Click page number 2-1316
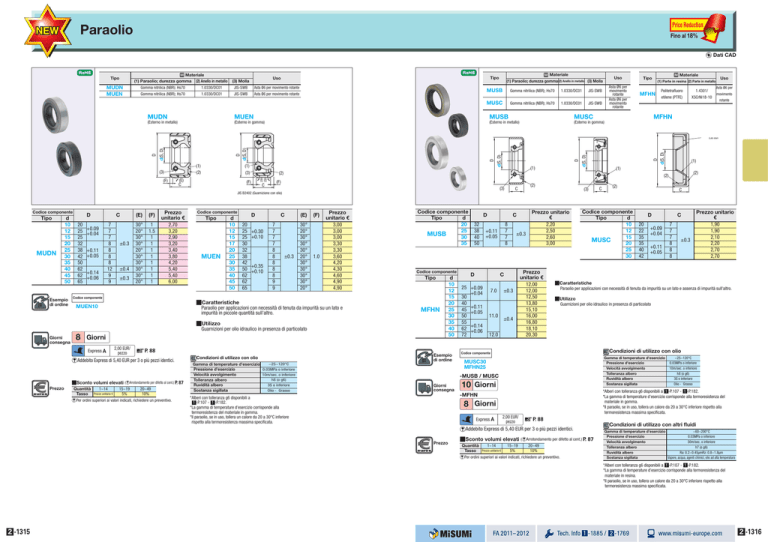Screen dimensions: 768x542 click(749, 532)
